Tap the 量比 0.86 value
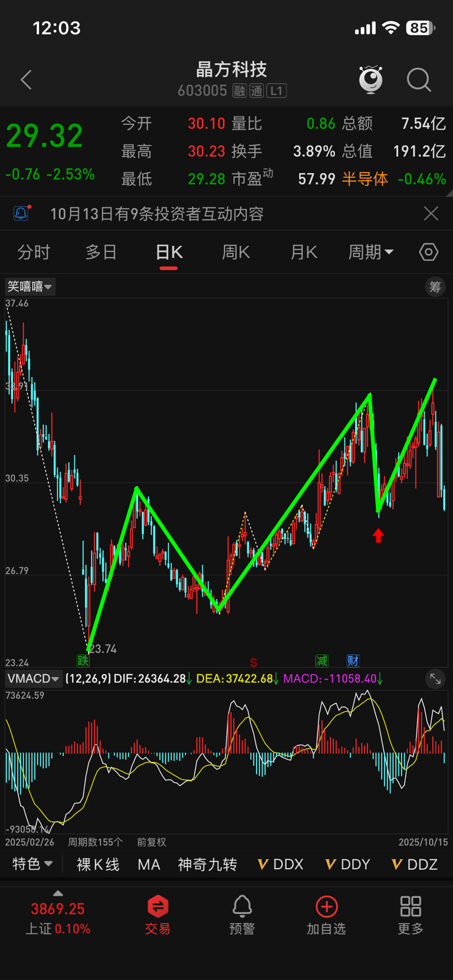The width and height of the screenshot is (453, 980). [320, 123]
